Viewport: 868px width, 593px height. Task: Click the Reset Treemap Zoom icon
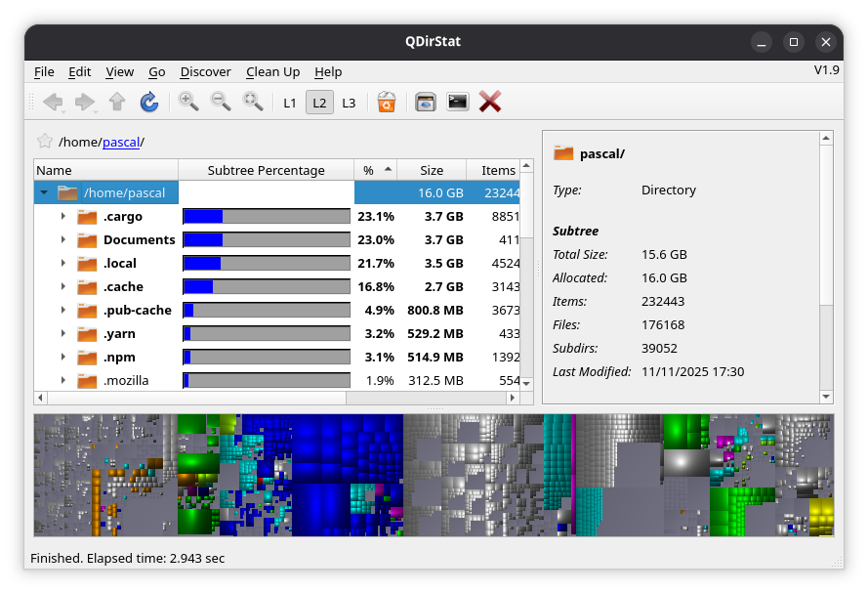click(x=253, y=102)
